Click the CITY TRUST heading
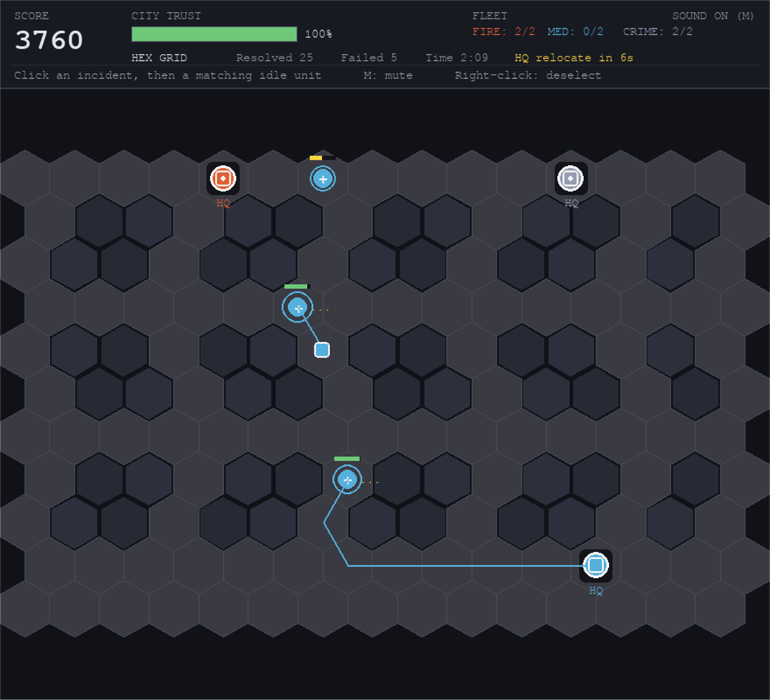The height and width of the screenshot is (700, 770). pos(166,16)
